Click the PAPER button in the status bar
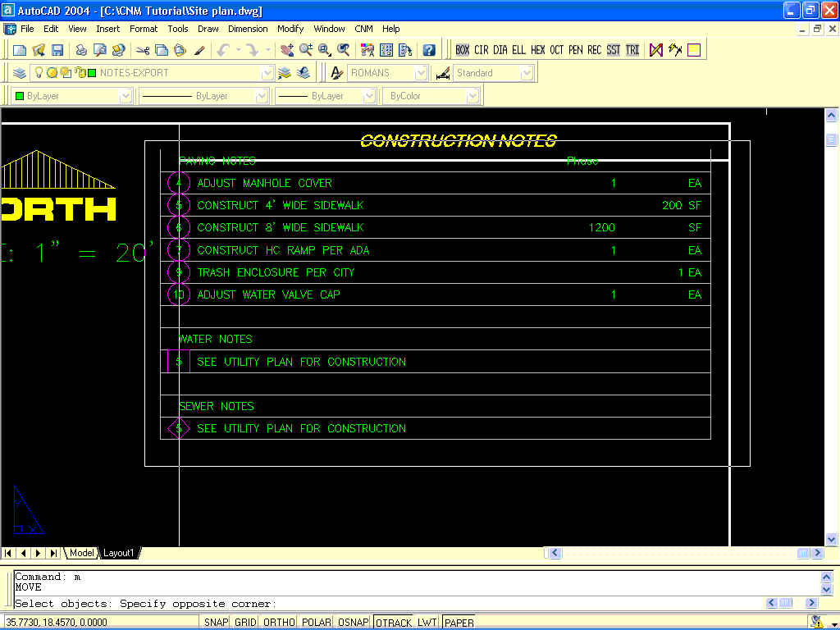This screenshot has height=630, width=840. pos(459,623)
